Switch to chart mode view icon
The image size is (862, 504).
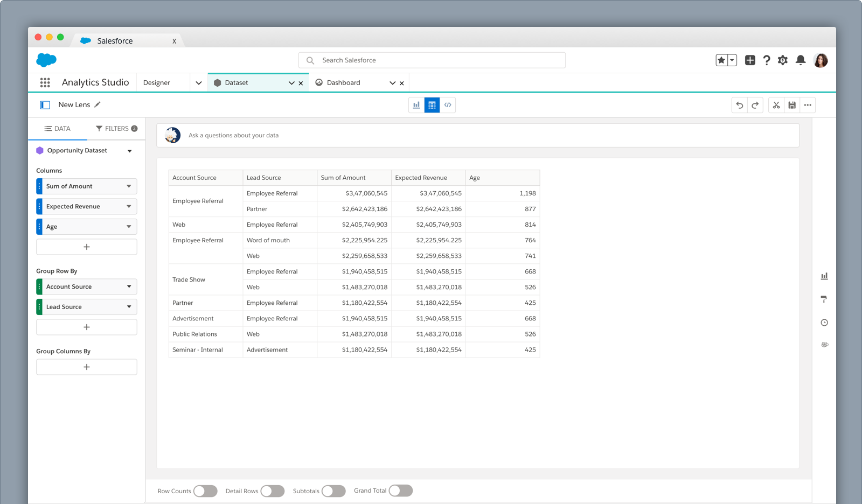[416, 105]
